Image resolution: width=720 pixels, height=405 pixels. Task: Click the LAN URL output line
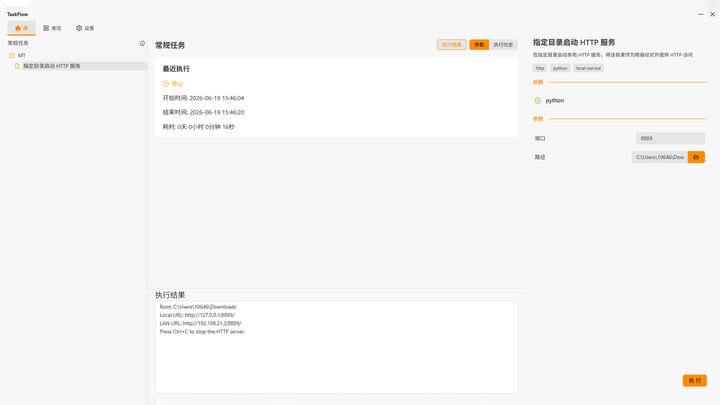click(200, 323)
